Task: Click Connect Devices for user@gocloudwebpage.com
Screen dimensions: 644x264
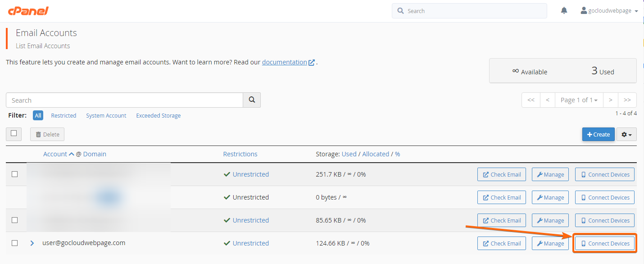Action: 605,243
